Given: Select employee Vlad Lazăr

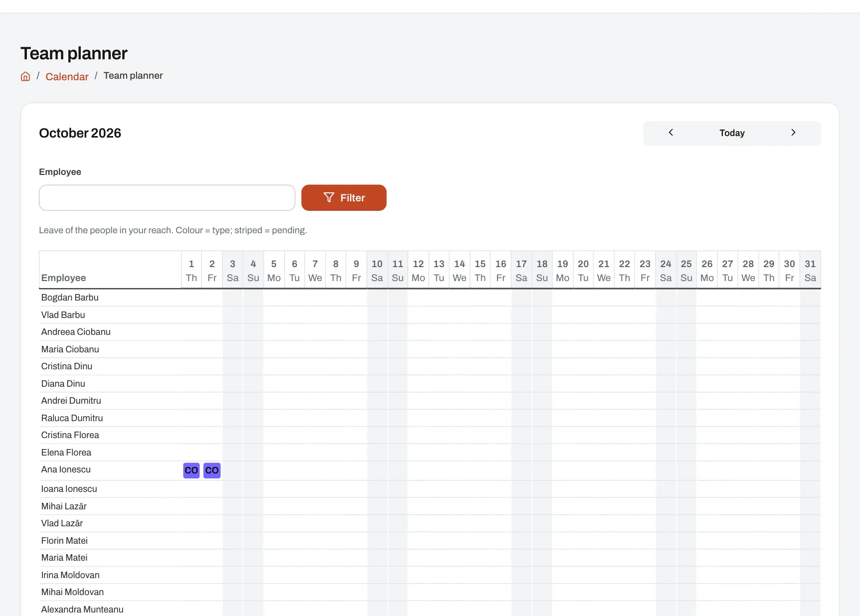Looking at the screenshot, I should click(x=62, y=523).
